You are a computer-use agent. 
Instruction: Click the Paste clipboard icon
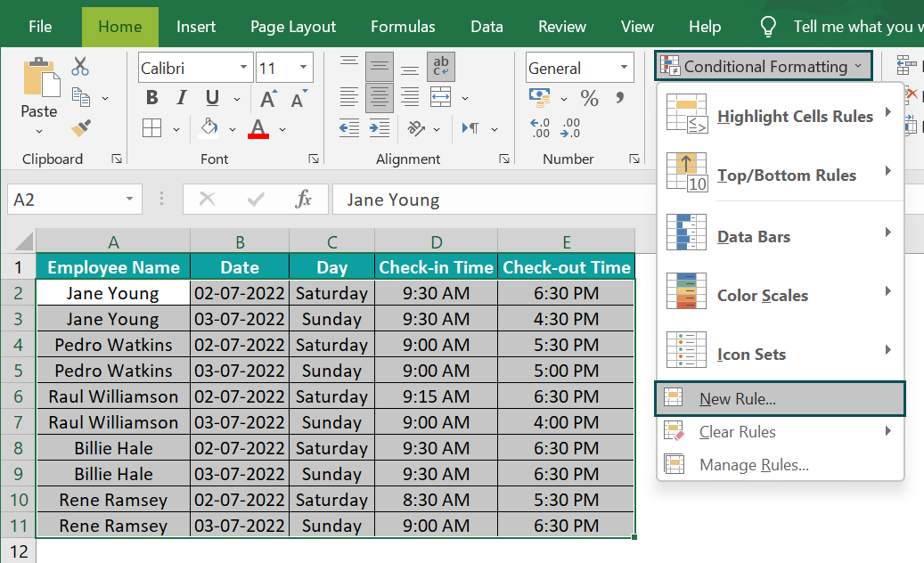(41, 78)
